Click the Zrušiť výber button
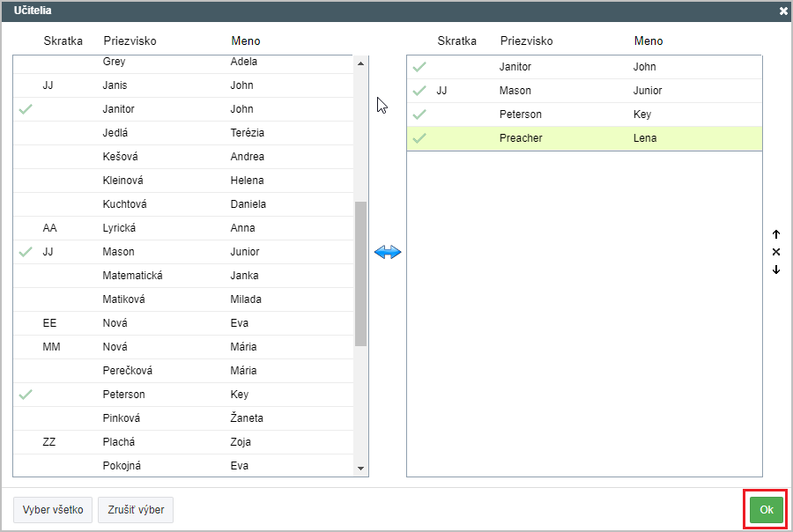Screen dimensions: 793x532 136,510
